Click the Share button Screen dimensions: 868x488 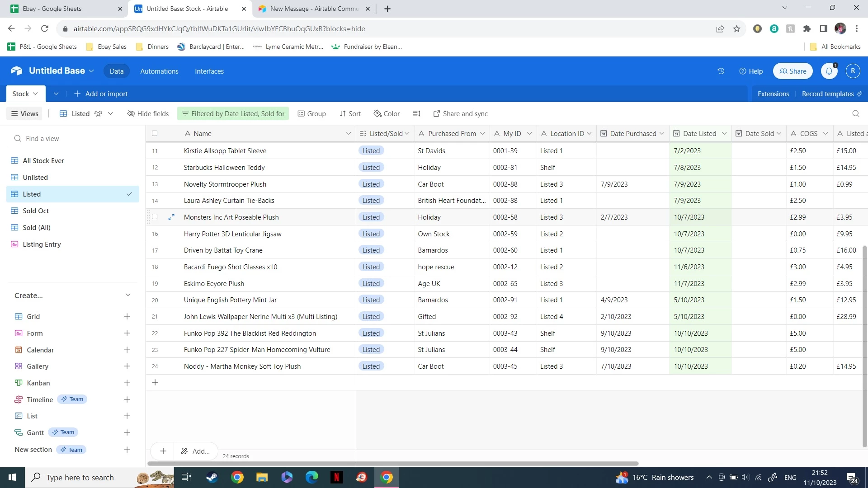click(x=793, y=71)
